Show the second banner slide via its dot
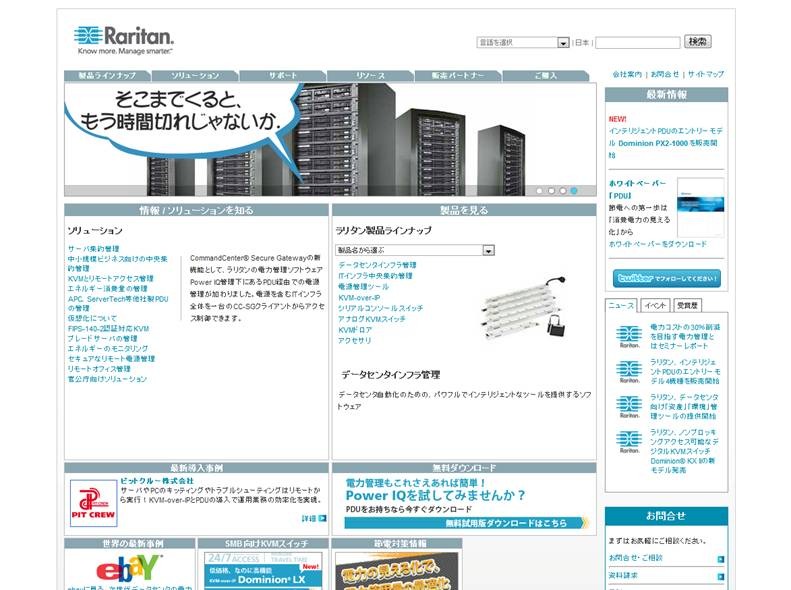Viewport: 791px width, 590px height. click(551, 191)
